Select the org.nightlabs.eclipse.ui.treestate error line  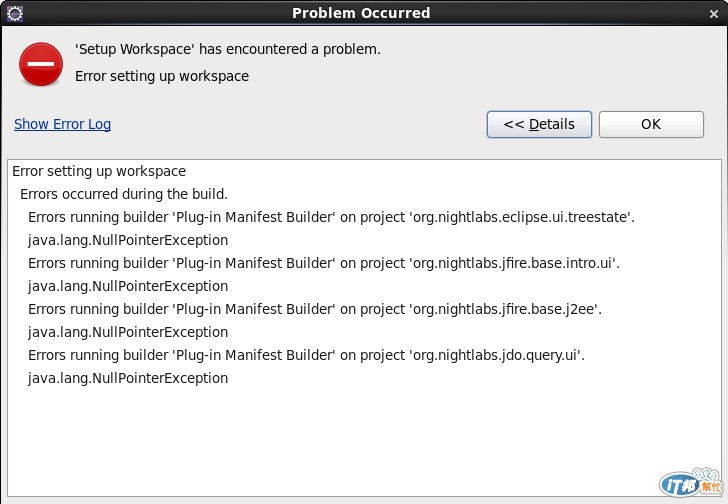[331, 217]
